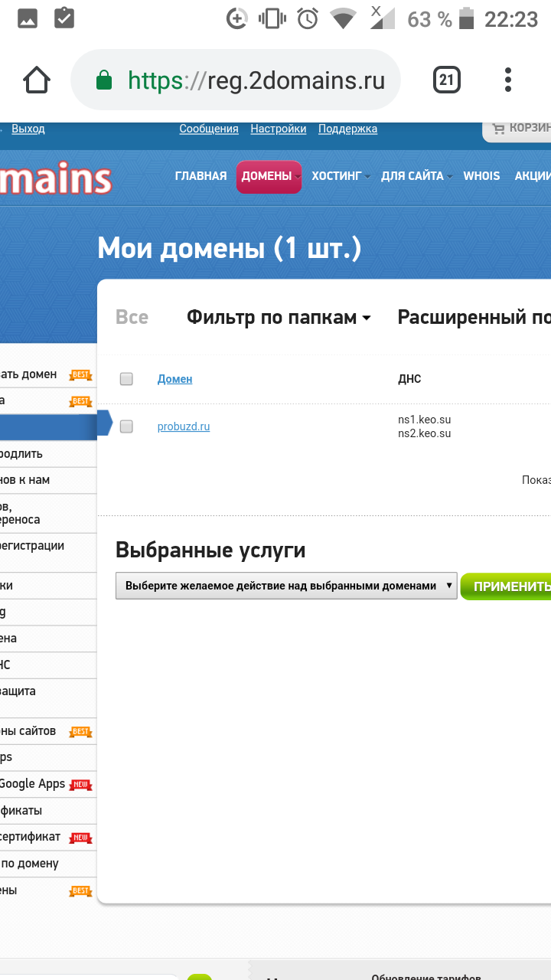Image resolution: width=551 pixels, height=980 pixels.
Task: Open the Домены navigation tab
Action: (268, 176)
